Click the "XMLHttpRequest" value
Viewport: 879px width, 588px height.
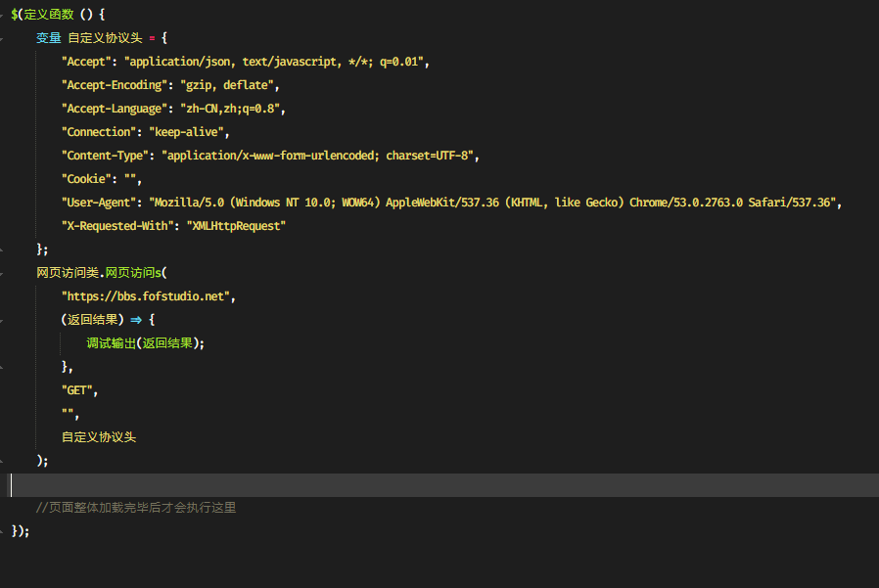(x=236, y=226)
